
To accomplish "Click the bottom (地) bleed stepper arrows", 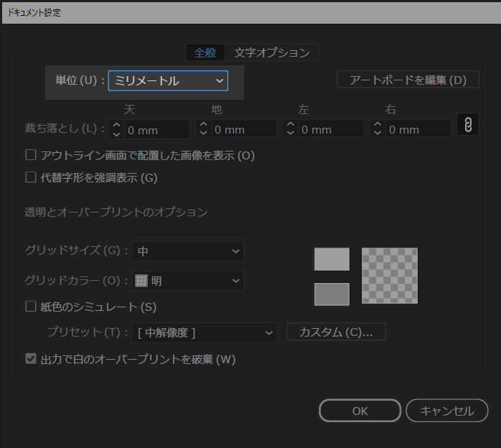I will pos(203,129).
